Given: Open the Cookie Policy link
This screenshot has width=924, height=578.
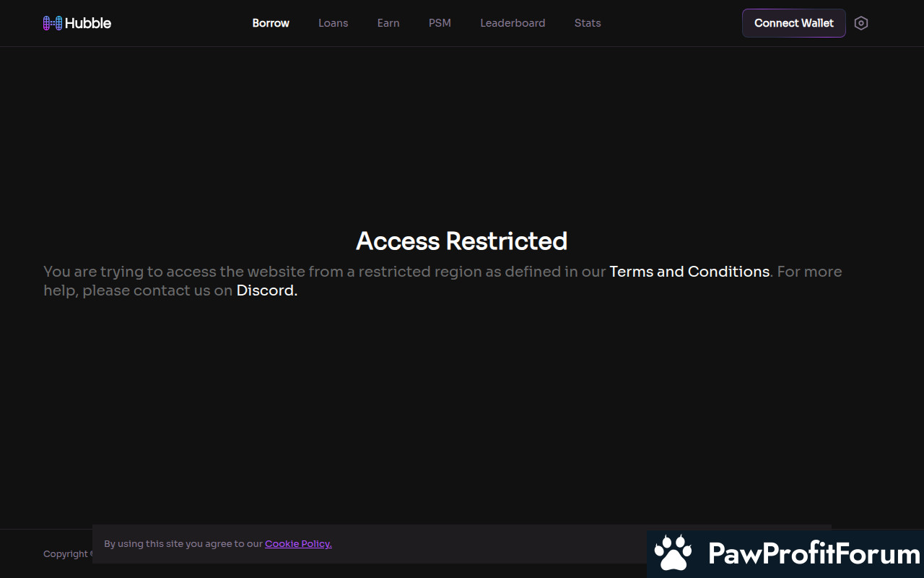Looking at the screenshot, I should (298, 544).
